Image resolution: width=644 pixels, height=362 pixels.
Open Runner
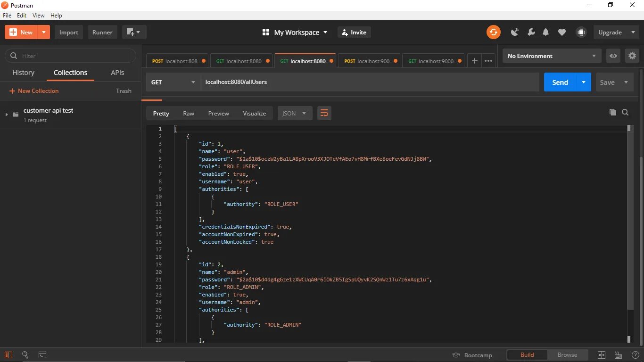coord(102,32)
